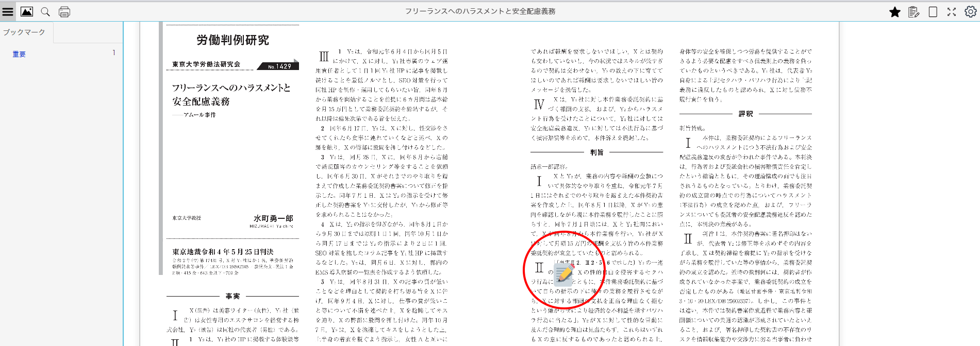Screen dimensions: 980x346
Task: Print the document using the printer icon
Action: click(64, 11)
